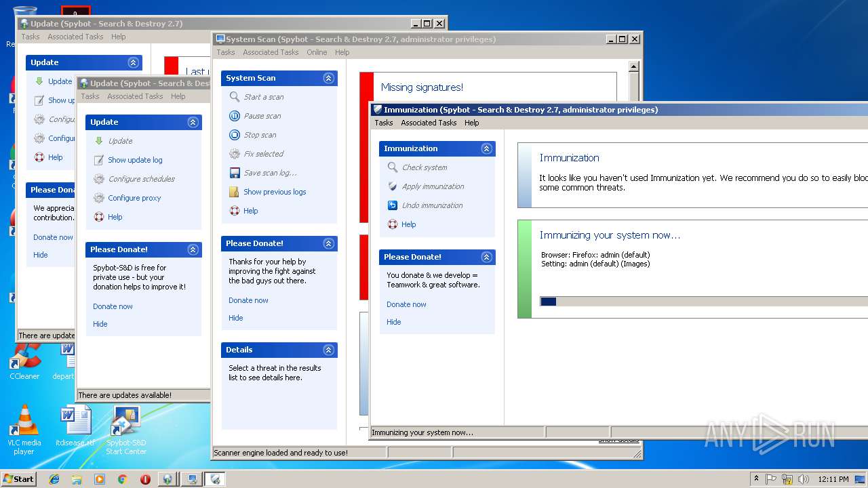Viewport: 868px width, 488px height.
Task: Click the Configure schedules gear icon
Action: (99, 179)
